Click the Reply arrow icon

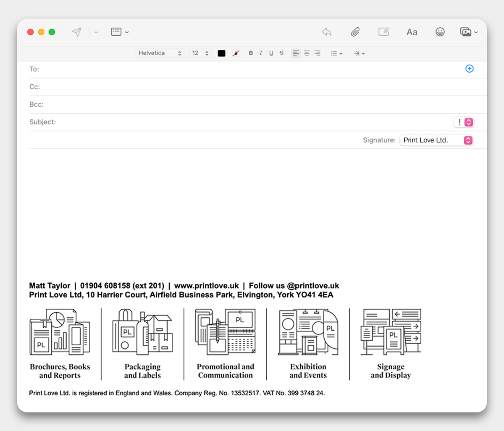(x=327, y=32)
